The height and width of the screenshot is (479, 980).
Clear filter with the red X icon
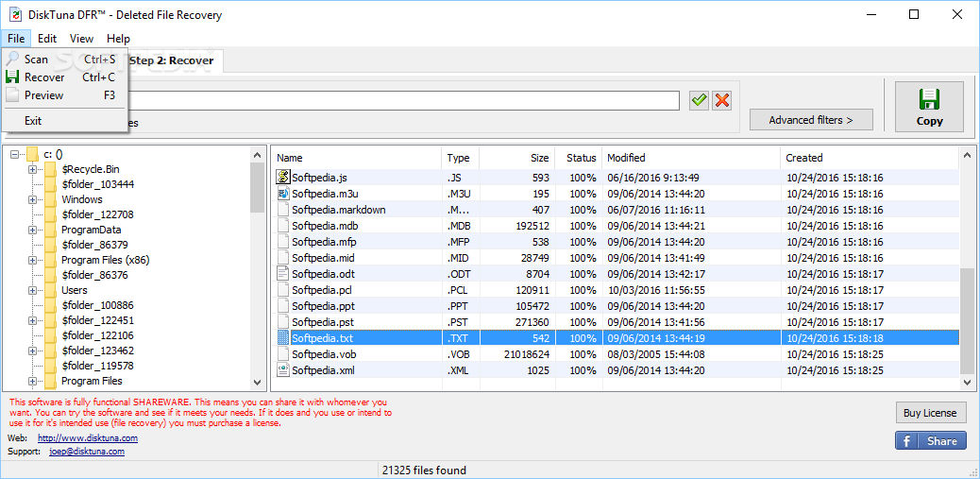(x=722, y=100)
